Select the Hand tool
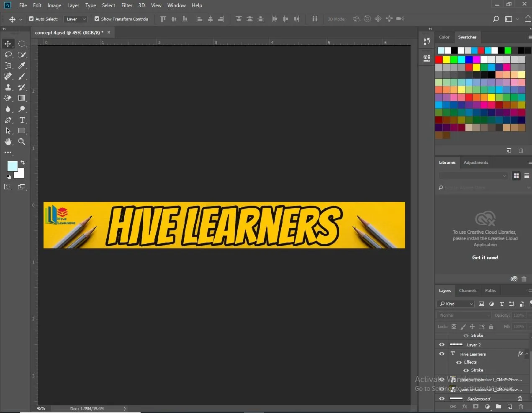Image resolution: width=532 pixels, height=413 pixels. click(x=8, y=142)
